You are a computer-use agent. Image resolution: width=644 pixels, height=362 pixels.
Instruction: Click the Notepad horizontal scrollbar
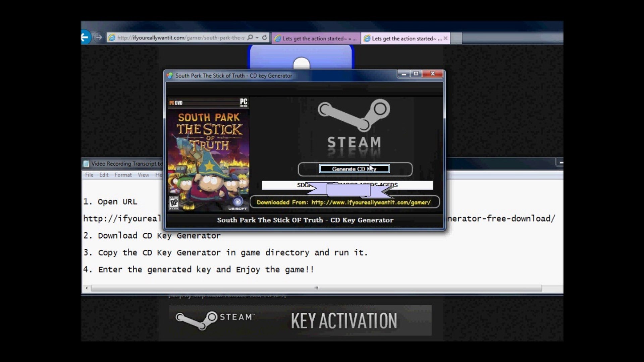[316, 288]
